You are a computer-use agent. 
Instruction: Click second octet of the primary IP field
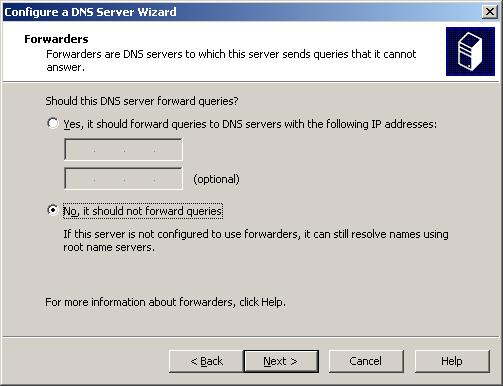point(109,150)
